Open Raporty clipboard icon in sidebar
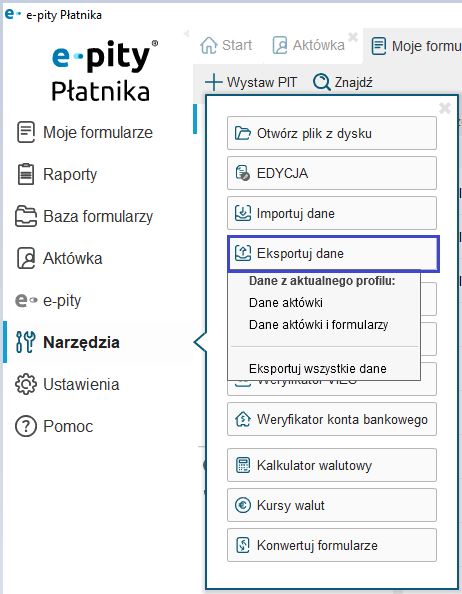Image resolution: width=462 pixels, height=594 pixels. point(26,174)
